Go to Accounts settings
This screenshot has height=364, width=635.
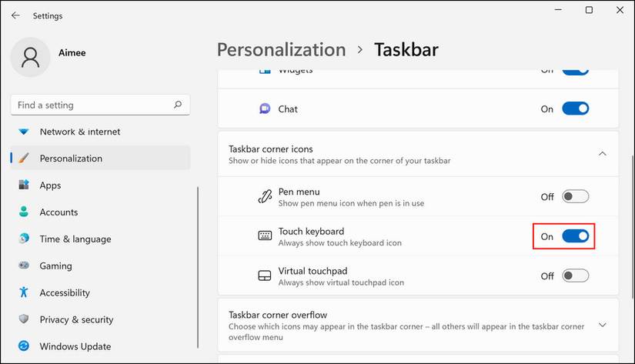[100, 212]
